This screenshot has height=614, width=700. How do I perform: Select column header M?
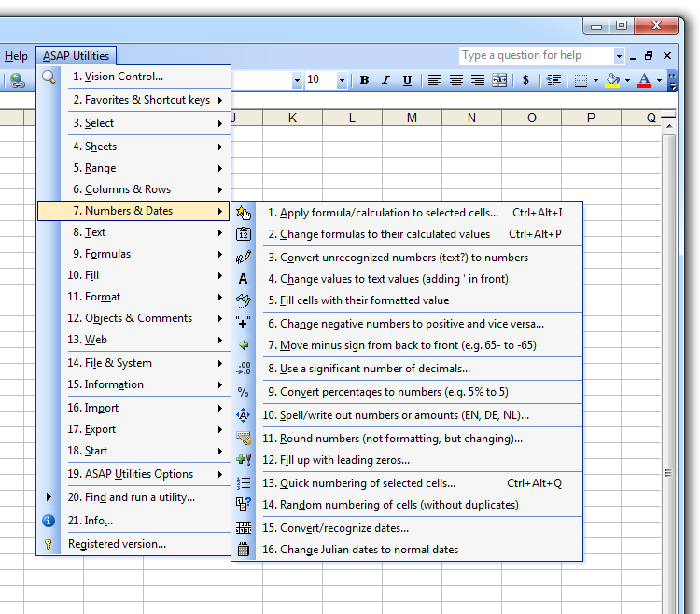tap(412, 118)
